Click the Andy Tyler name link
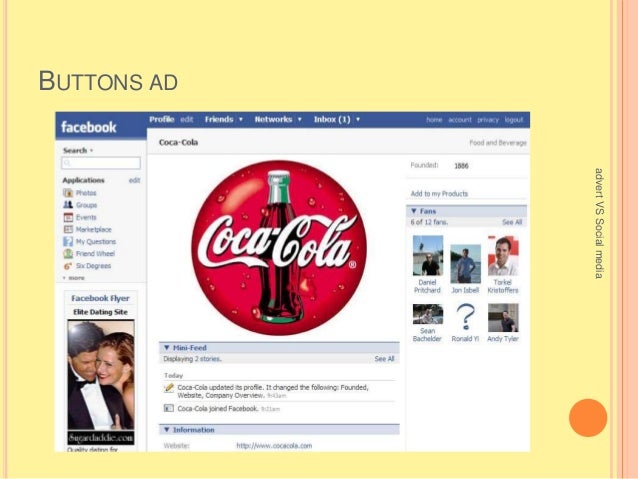The width and height of the screenshot is (638, 479). click(503, 339)
